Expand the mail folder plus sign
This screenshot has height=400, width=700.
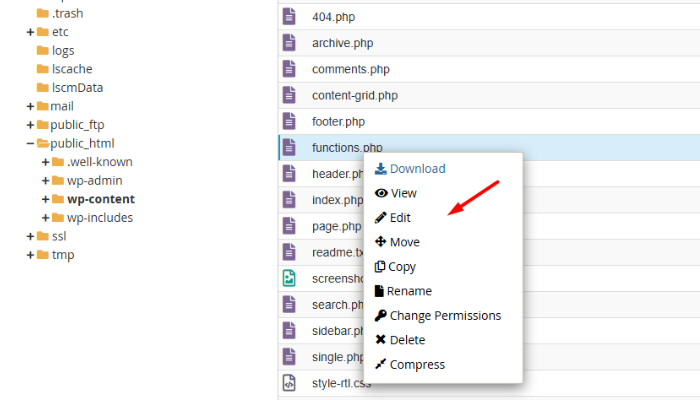click(x=30, y=106)
